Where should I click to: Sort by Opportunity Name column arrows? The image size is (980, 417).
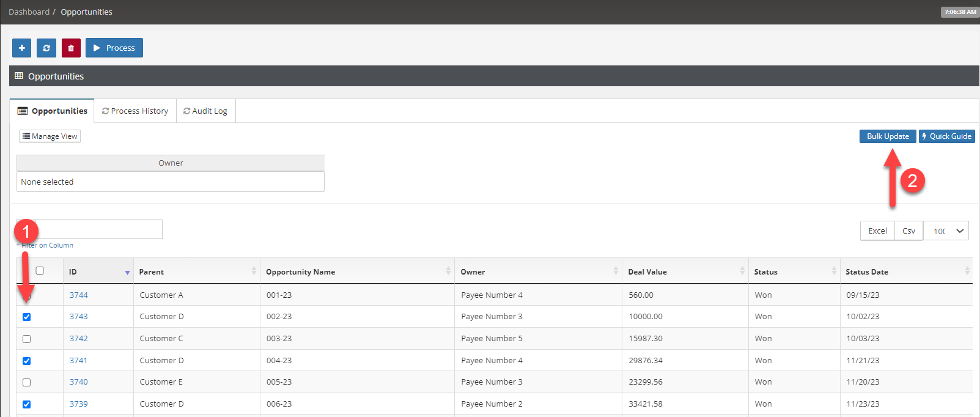point(448,271)
